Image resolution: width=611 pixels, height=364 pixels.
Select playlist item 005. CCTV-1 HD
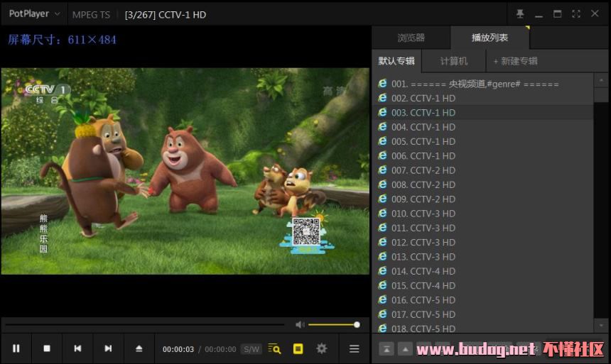click(x=482, y=141)
